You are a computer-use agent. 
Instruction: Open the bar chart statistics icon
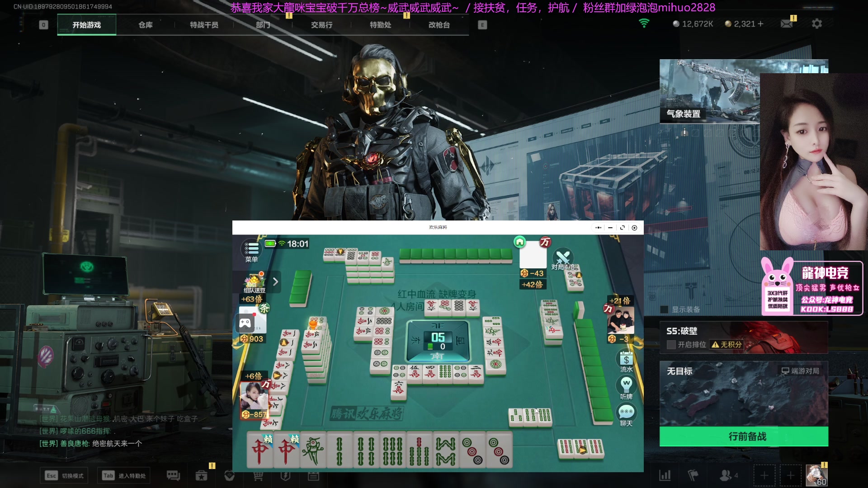click(x=665, y=475)
